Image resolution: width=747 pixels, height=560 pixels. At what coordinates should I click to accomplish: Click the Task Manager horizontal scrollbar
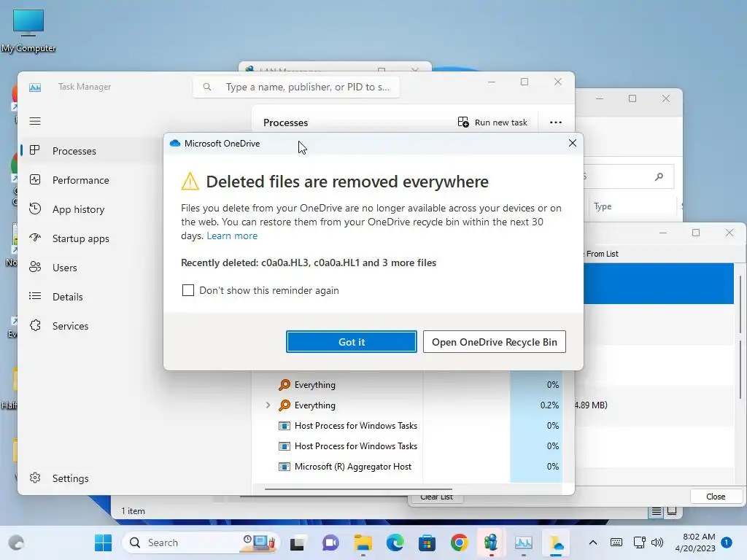(358, 489)
